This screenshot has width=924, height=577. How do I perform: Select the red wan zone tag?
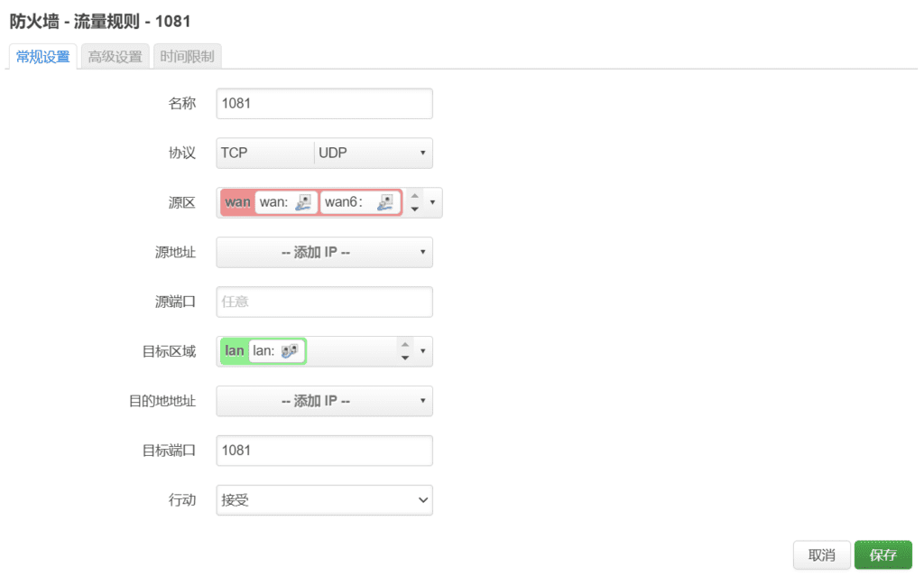tap(236, 202)
